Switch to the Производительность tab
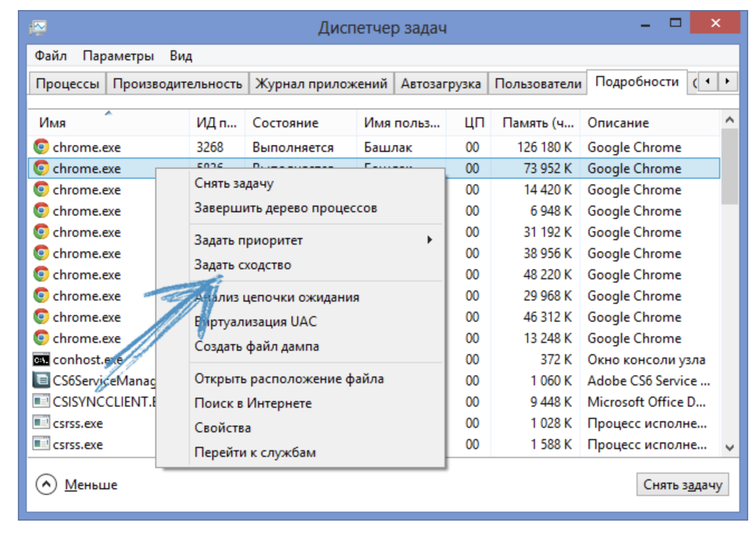 coord(178,84)
